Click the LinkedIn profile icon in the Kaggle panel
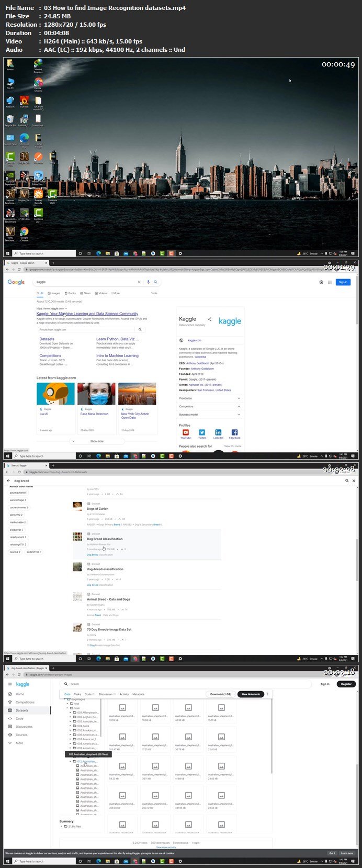Image resolution: width=362 pixels, height=868 pixels. (x=218, y=433)
